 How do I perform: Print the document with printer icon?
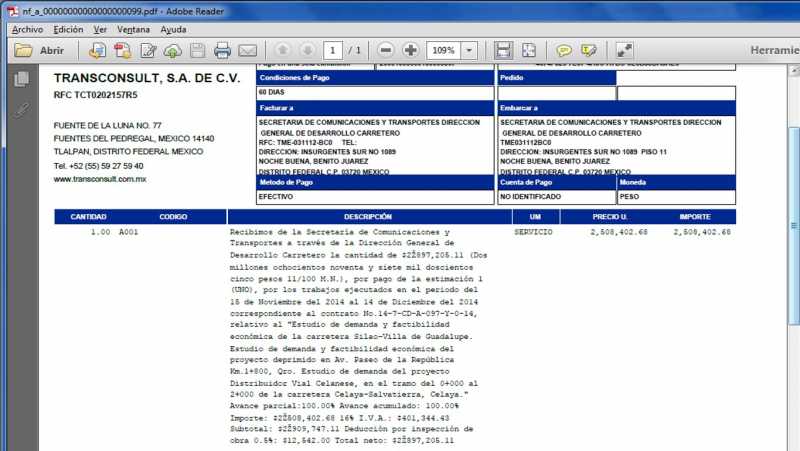coord(222,50)
